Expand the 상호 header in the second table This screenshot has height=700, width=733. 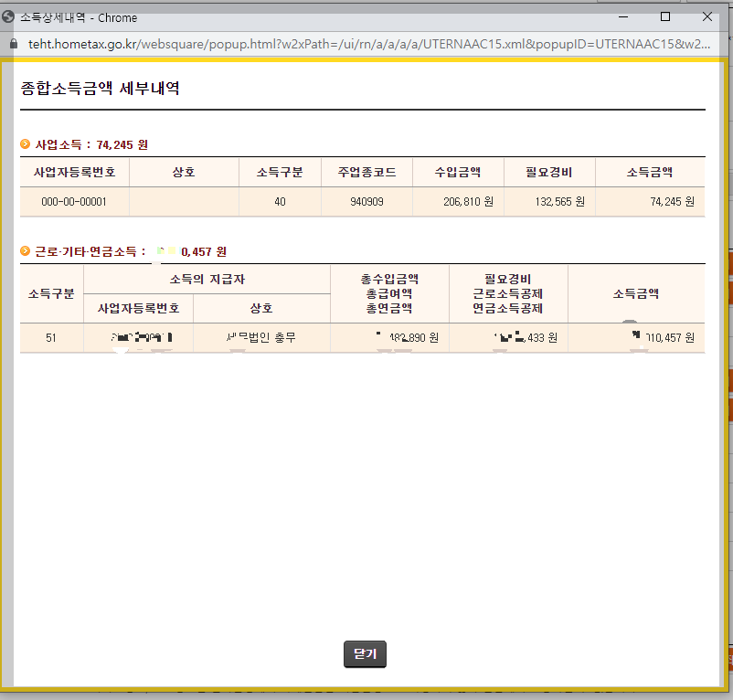(261, 309)
